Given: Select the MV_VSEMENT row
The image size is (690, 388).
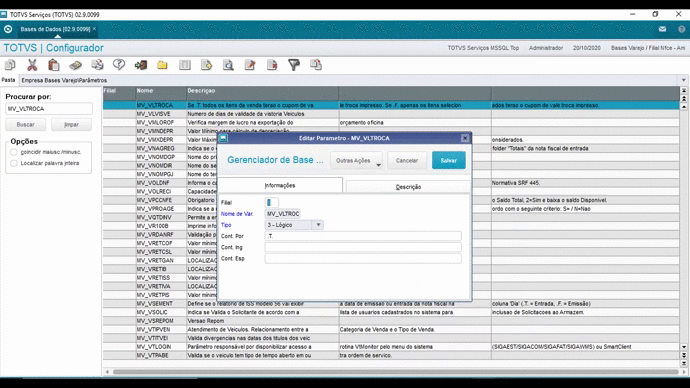Looking at the screenshot, I should coord(391,304).
